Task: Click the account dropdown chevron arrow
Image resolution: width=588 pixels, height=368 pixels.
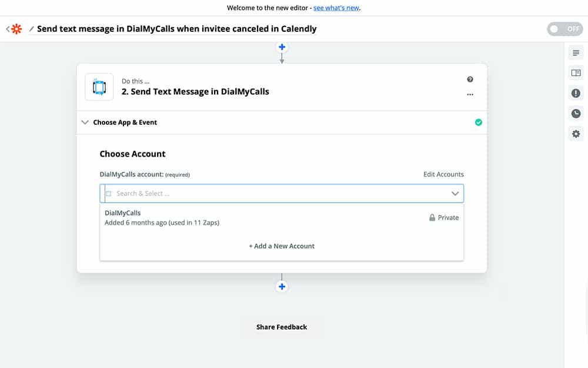Action: pyautogui.click(x=455, y=193)
